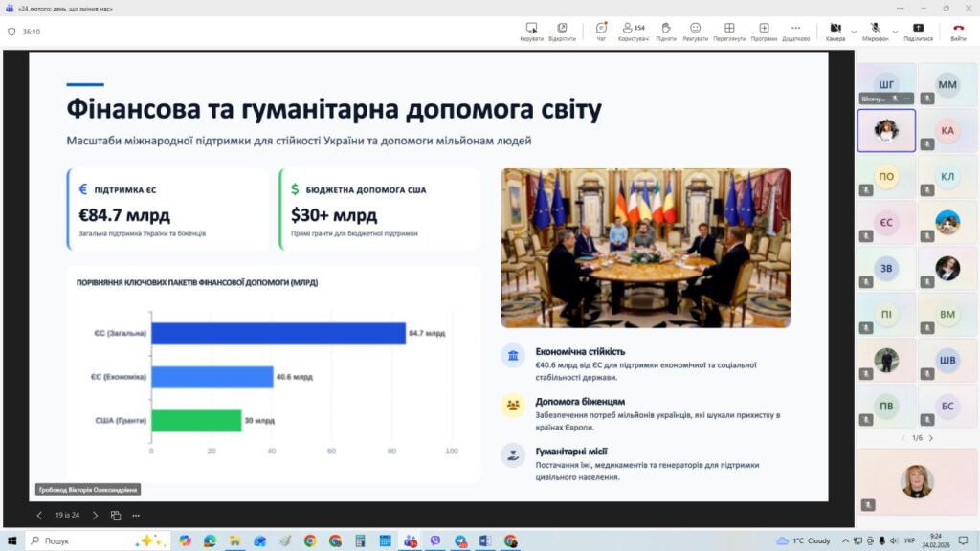Pop out the shared content (Відкріпити)
The height and width of the screenshot is (551, 980).
coord(562,31)
